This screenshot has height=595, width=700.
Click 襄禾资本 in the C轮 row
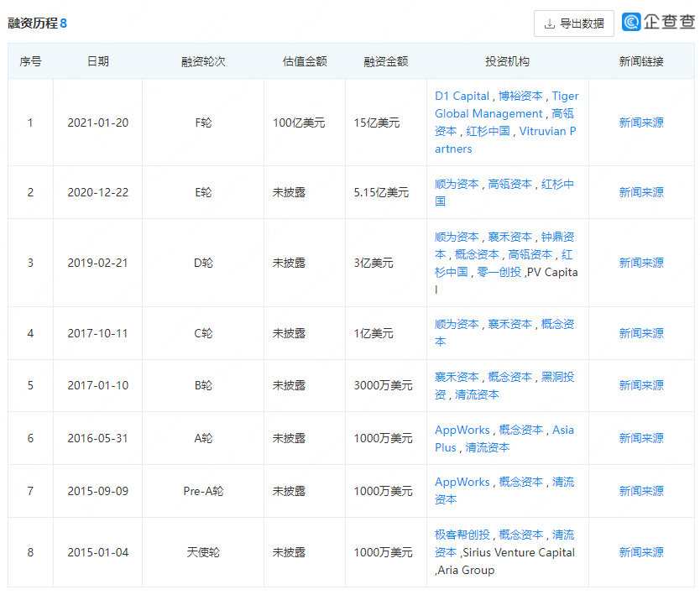point(510,324)
